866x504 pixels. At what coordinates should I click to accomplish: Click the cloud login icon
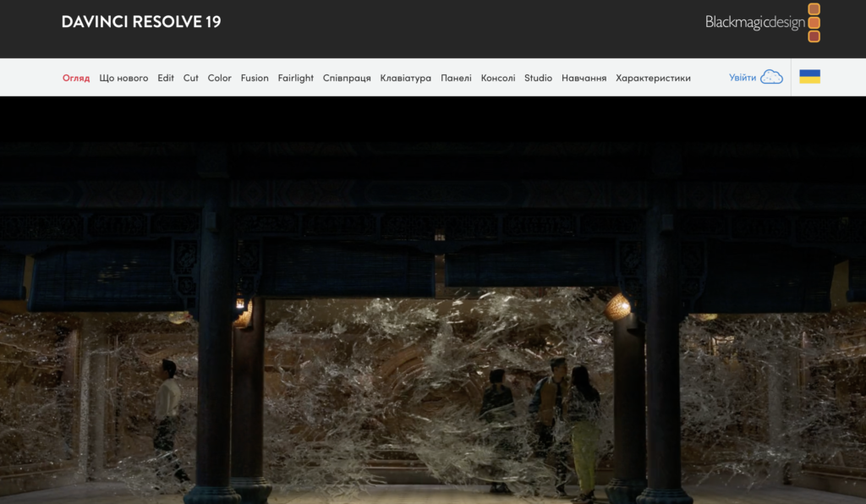771,77
